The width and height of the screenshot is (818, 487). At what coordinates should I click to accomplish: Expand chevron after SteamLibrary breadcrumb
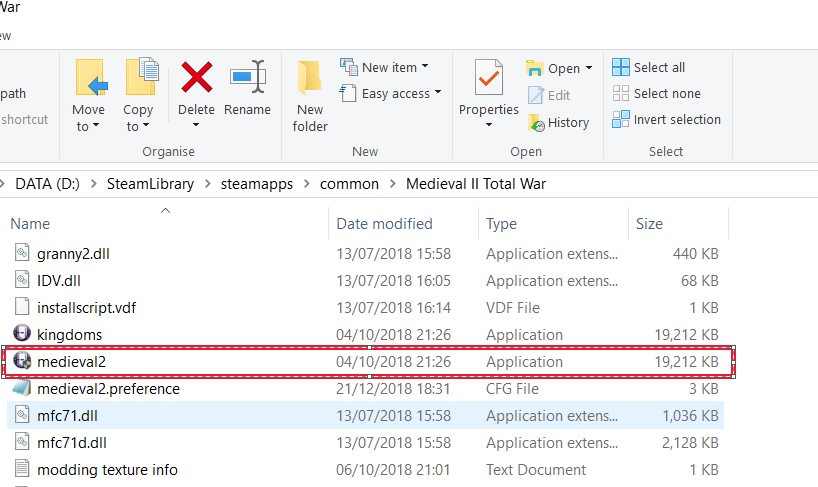click(x=208, y=184)
